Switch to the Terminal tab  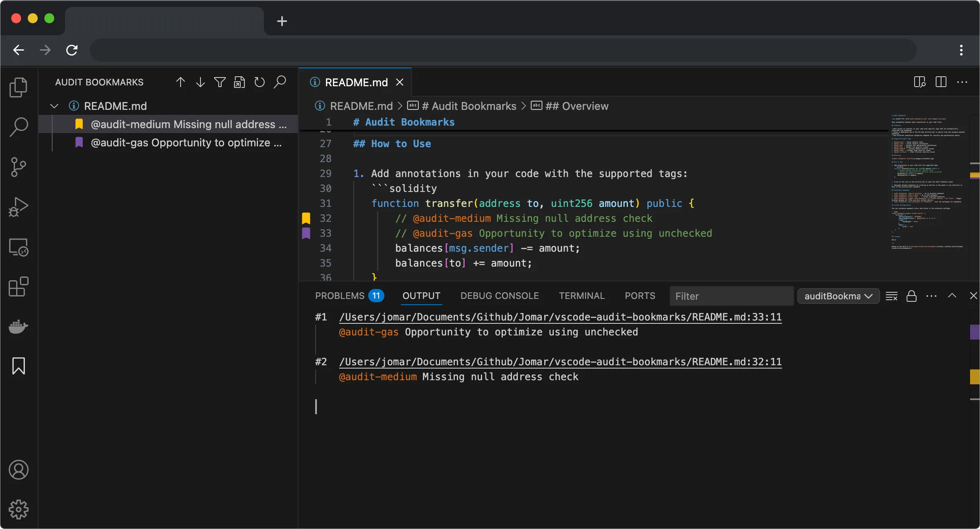(582, 296)
